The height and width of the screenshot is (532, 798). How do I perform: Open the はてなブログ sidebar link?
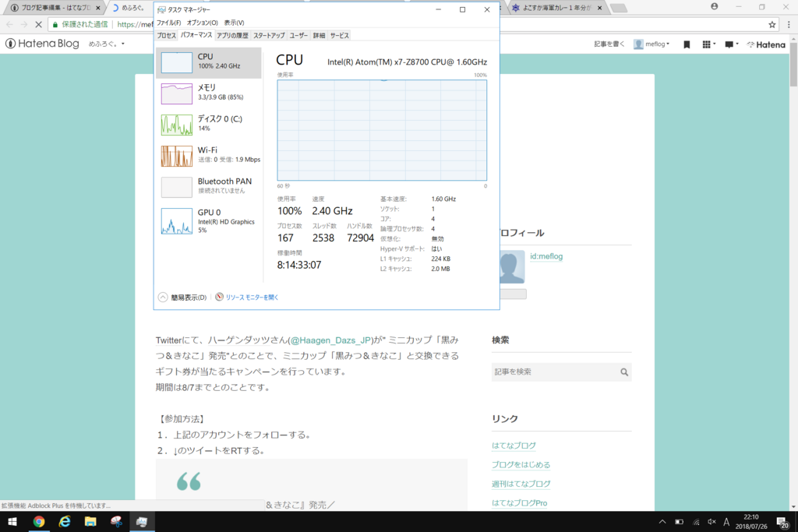pyautogui.click(x=514, y=446)
